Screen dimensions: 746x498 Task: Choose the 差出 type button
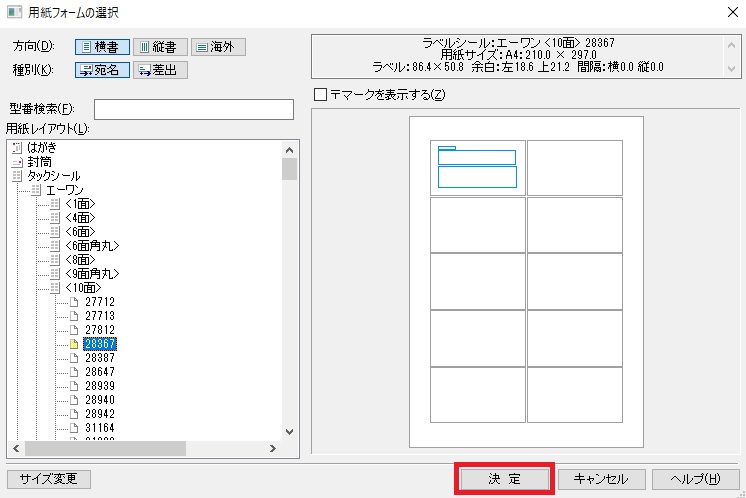tap(160, 70)
